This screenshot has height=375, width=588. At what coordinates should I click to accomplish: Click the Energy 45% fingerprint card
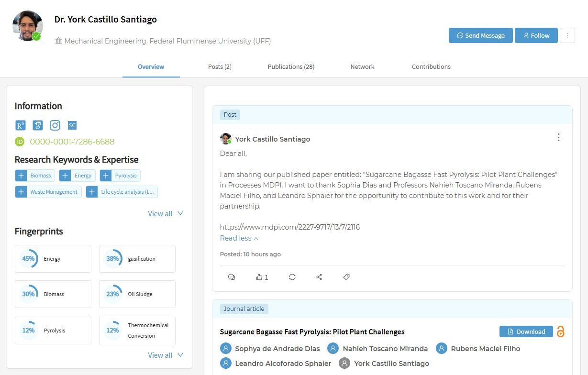click(x=53, y=259)
